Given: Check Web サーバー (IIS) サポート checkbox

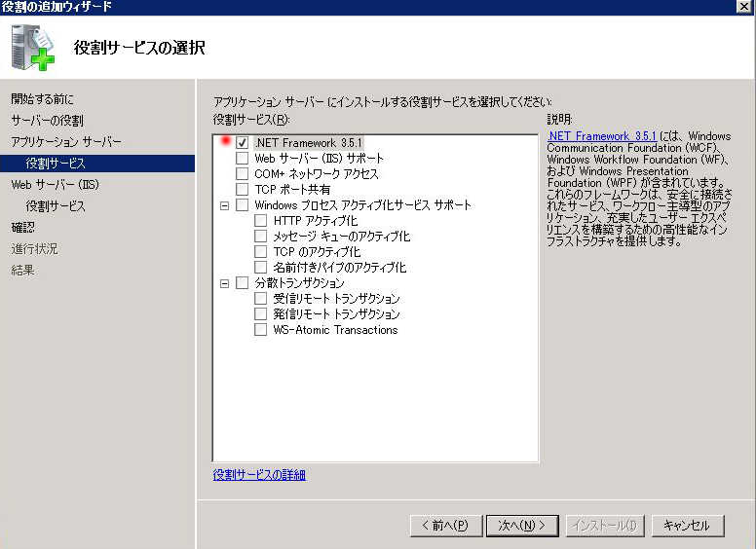Looking at the screenshot, I should tap(242, 158).
